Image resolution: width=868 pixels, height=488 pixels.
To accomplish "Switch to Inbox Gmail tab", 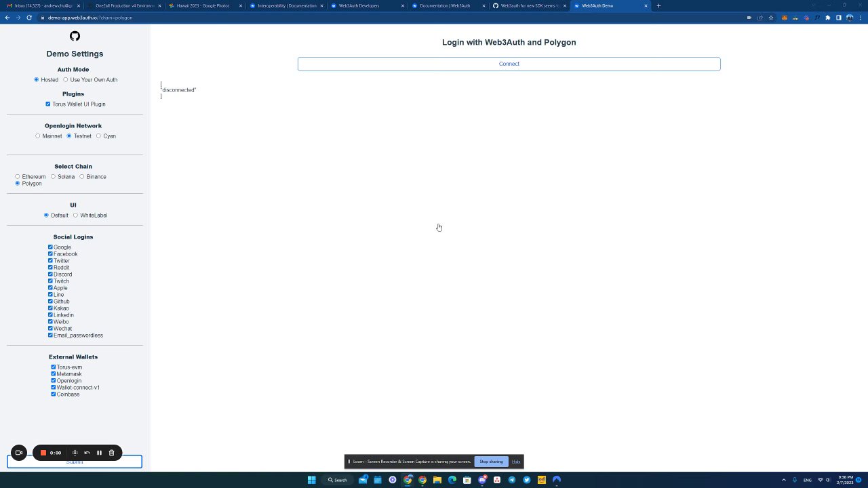I will pyautogui.click(x=42, y=5).
